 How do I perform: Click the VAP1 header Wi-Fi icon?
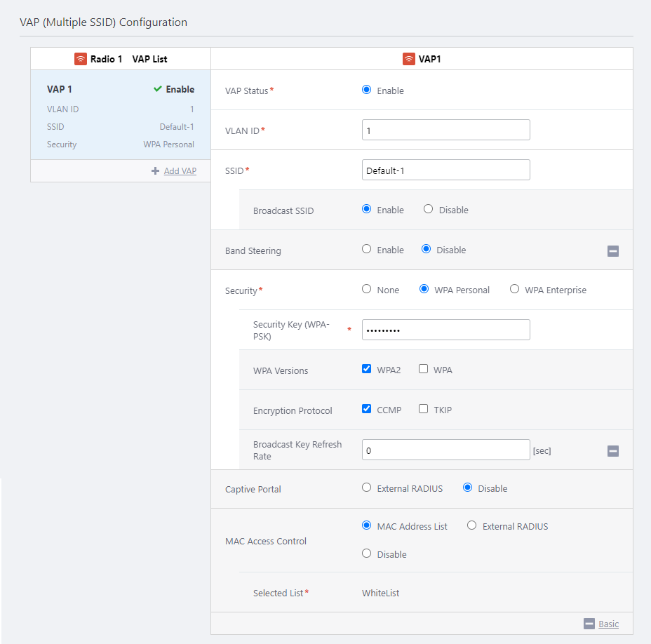pyautogui.click(x=409, y=59)
